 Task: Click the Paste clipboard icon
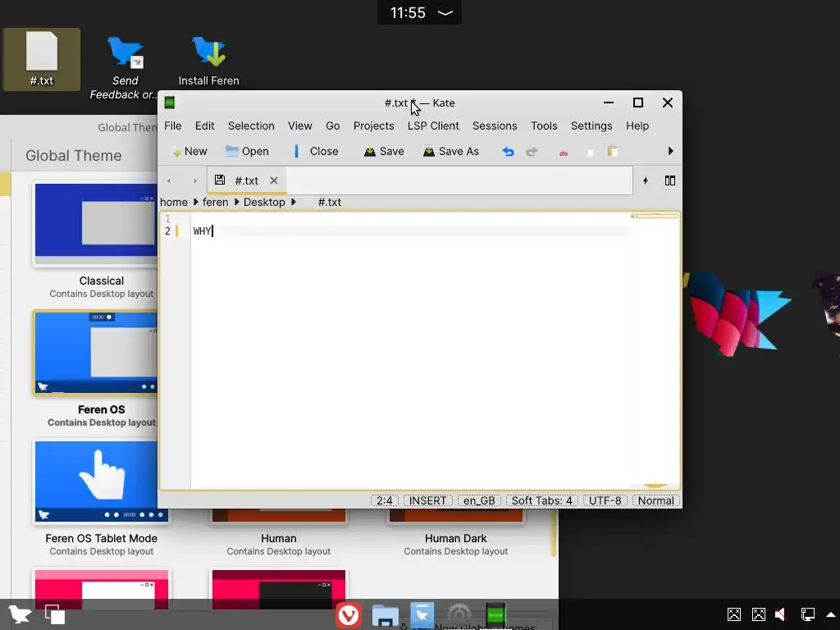[x=612, y=152]
